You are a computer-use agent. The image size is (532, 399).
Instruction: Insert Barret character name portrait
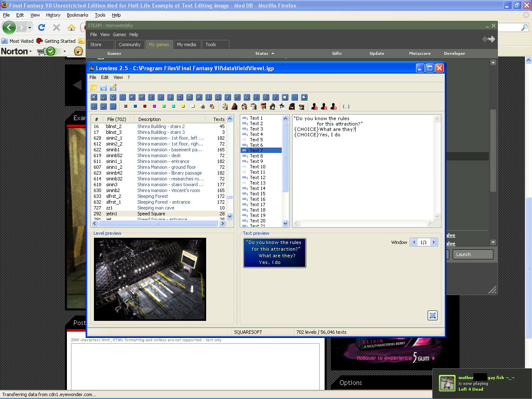[x=234, y=106]
